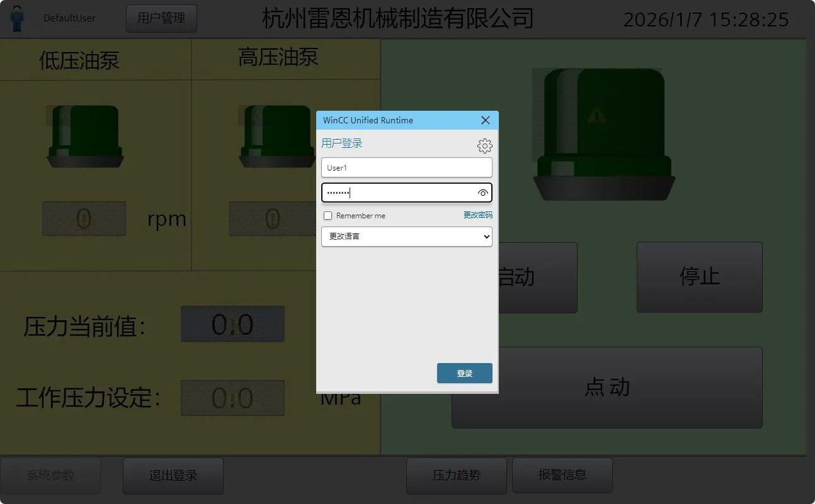
Task: Click the large green warning lamp
Action: 603,134
